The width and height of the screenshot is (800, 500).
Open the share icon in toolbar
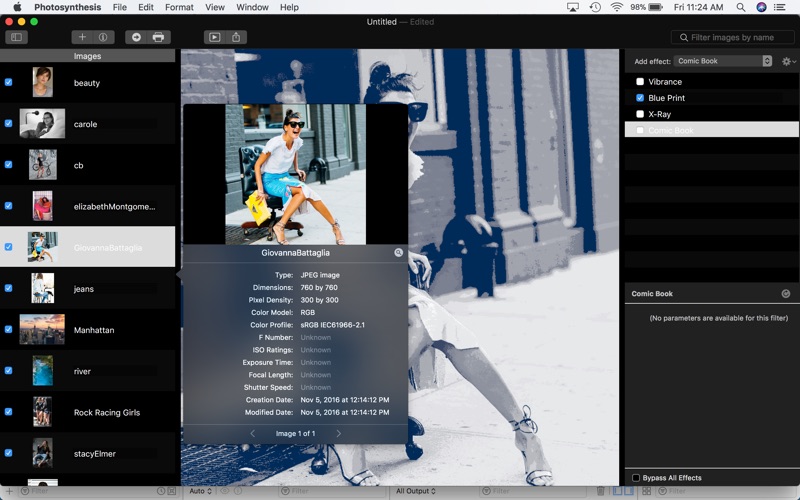pos(236,37)
